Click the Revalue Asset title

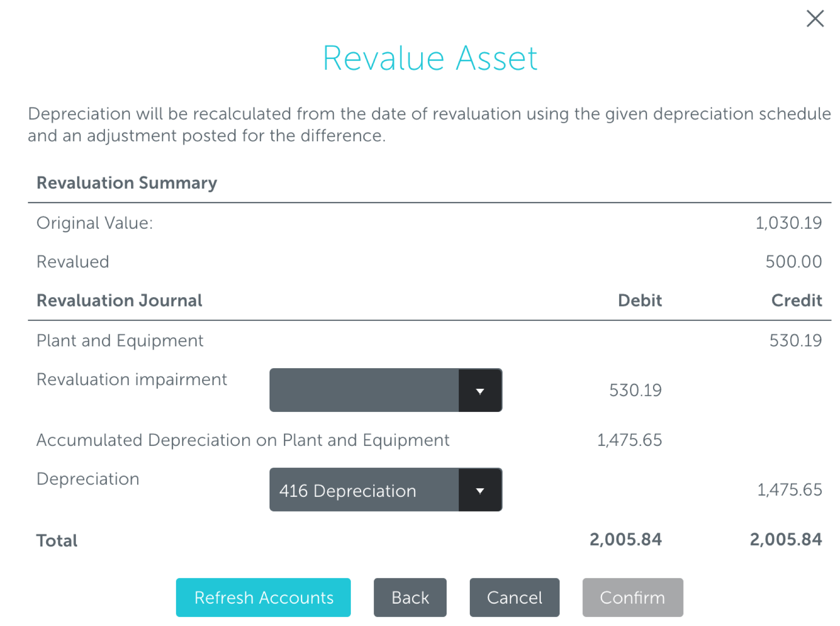(430, 57)
